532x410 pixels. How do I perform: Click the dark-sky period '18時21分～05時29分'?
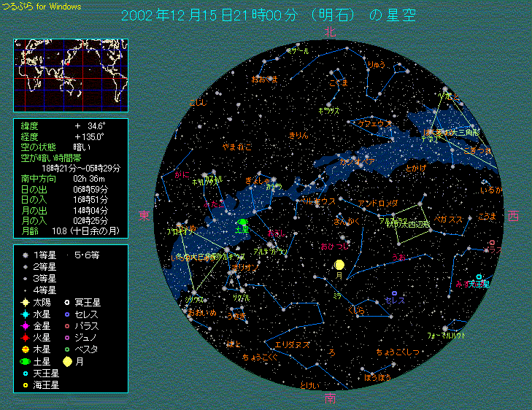coord(81,169)
